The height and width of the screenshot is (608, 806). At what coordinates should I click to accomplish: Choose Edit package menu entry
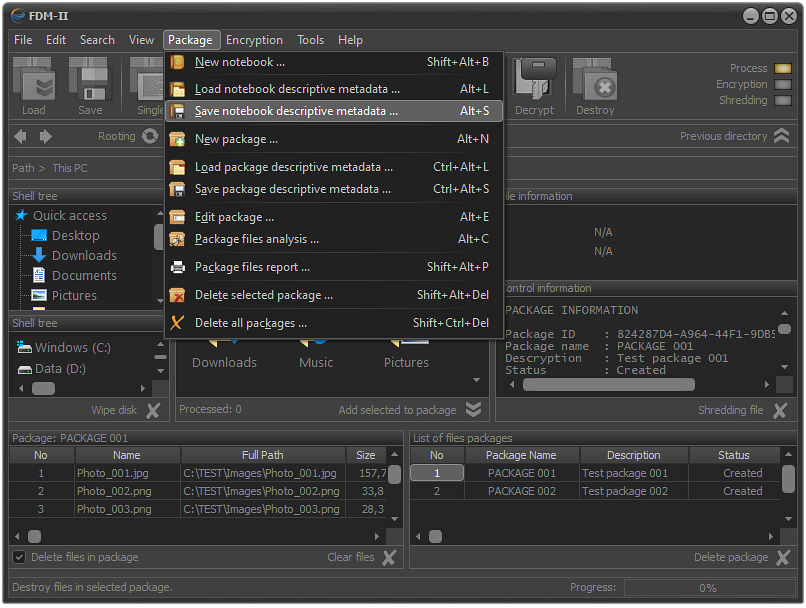coord(333,217)
